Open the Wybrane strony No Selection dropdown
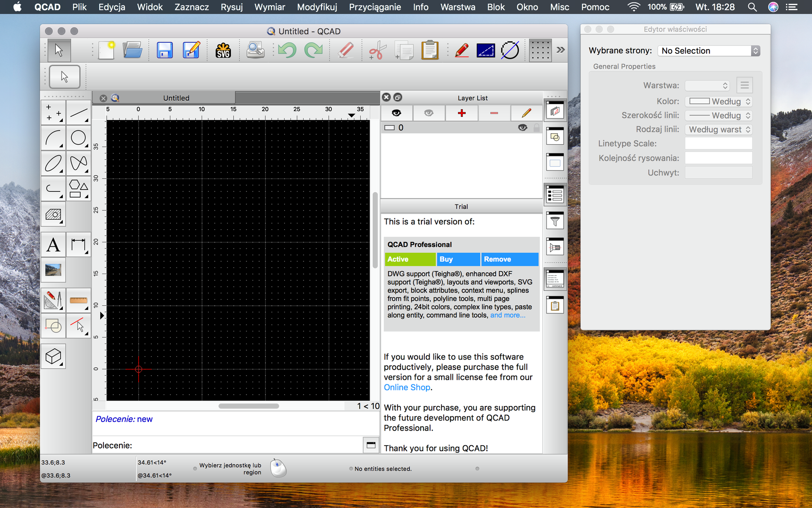 (709, 51)
